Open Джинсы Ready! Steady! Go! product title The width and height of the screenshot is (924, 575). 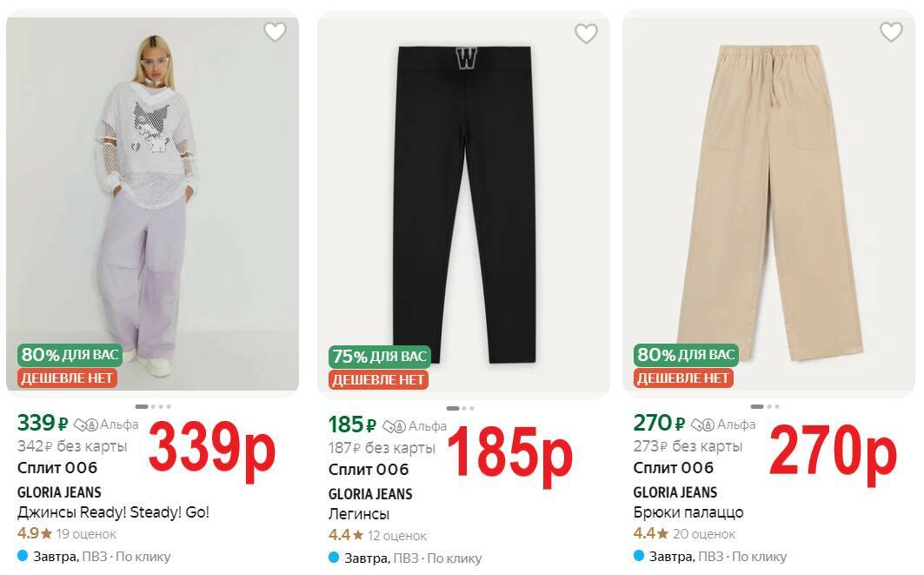tap(113, 511)
